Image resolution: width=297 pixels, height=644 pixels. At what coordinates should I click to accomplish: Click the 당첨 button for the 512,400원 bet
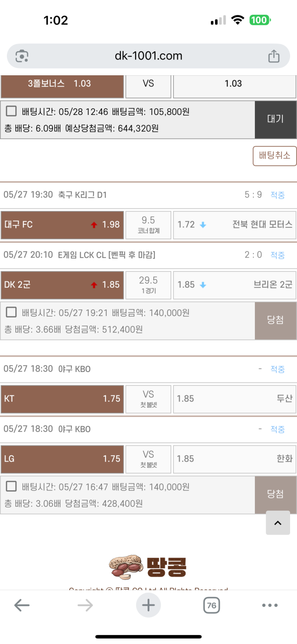(x=275, y=320)
